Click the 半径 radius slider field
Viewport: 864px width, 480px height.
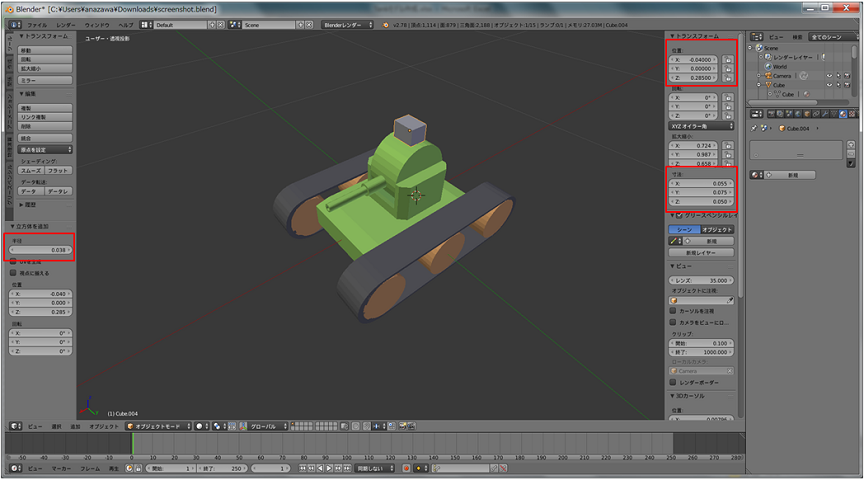(38, 249)
